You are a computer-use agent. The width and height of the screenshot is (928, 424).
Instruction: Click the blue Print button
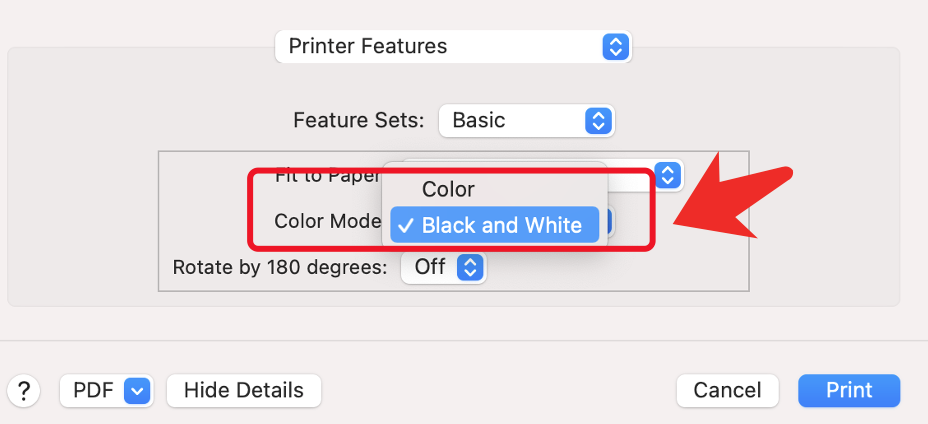pos(849,390)
